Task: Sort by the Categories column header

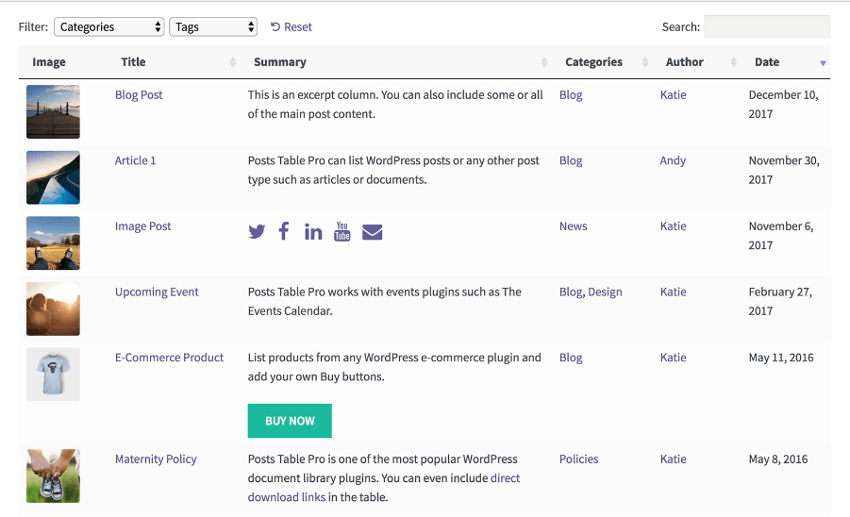Action: (x=593, y=62)
